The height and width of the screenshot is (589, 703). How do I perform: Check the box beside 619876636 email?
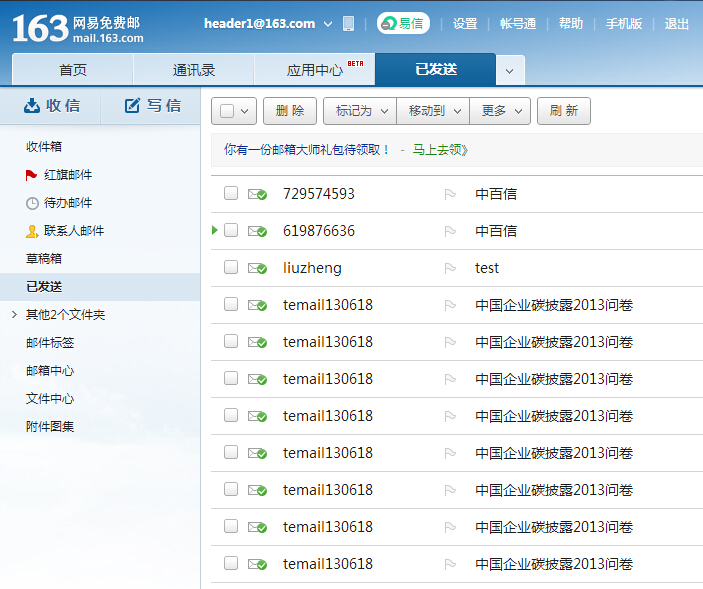tap(231, 230)
